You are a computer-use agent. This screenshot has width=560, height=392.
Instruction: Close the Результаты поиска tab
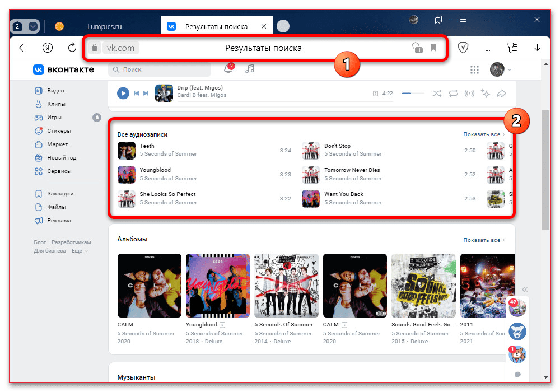(264, 26)
